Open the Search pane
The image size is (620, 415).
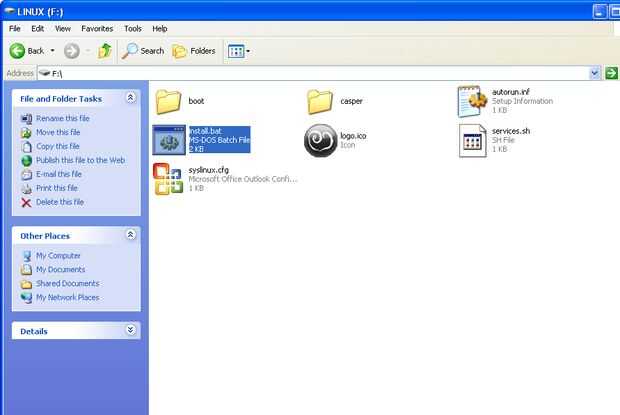pos(143,51)
